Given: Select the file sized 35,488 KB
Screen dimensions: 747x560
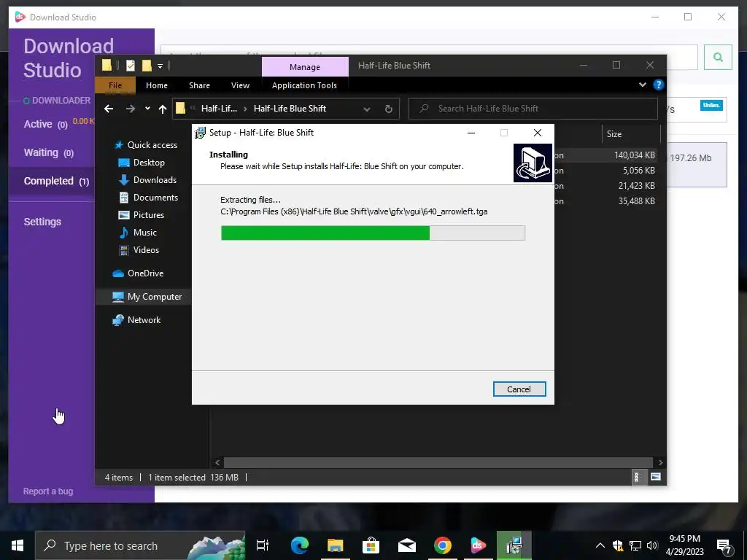Looking at the screenshot, I should 636,201.
